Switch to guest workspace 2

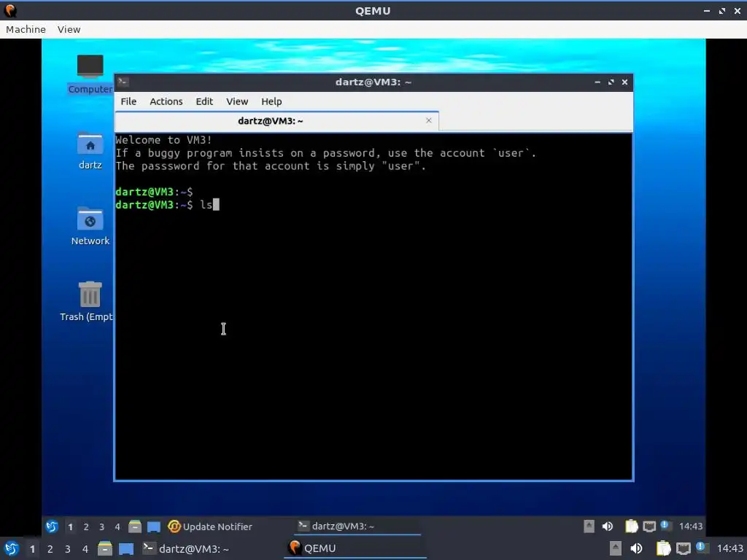point(86,526)
